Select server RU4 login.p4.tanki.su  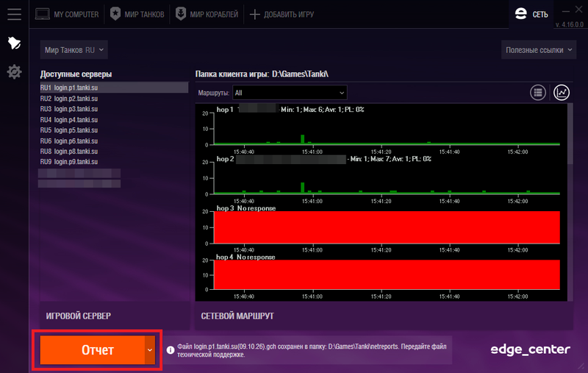coord(114,120)
